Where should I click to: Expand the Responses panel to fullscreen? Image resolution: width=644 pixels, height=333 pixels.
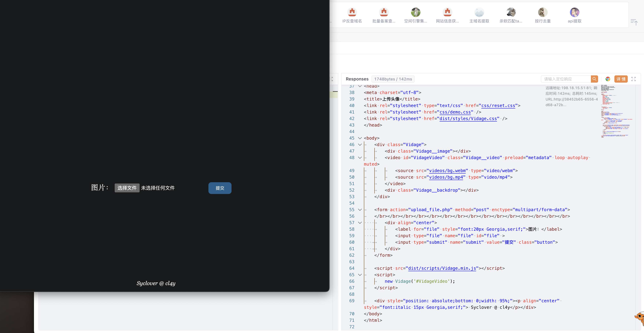pyautogui.click(x=634, y=79)
